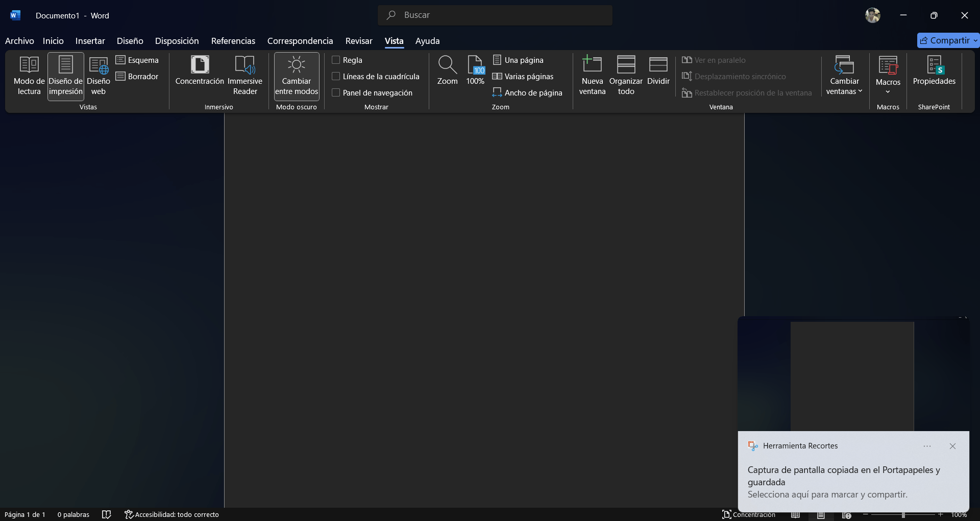Open the Esquema view

[x=137, y=60]
